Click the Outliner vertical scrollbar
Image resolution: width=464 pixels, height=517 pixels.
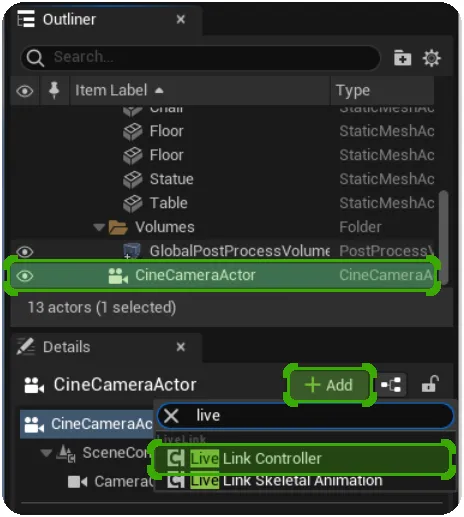(x=443, y=237)
